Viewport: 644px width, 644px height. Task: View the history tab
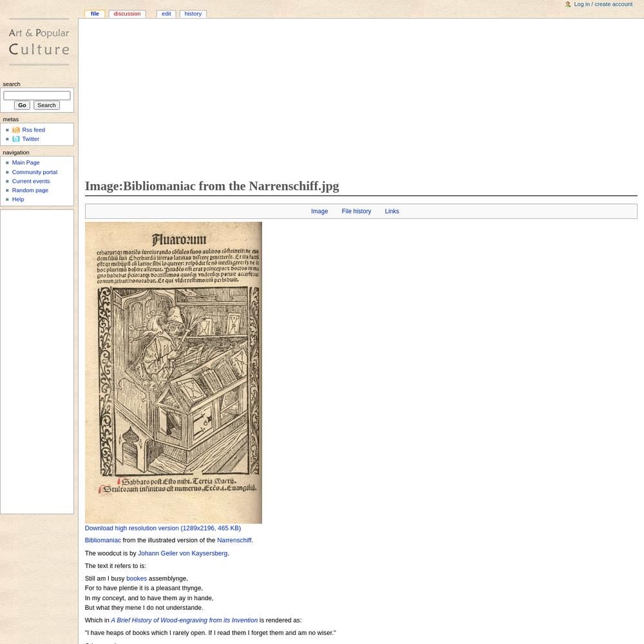coord(193,14)
